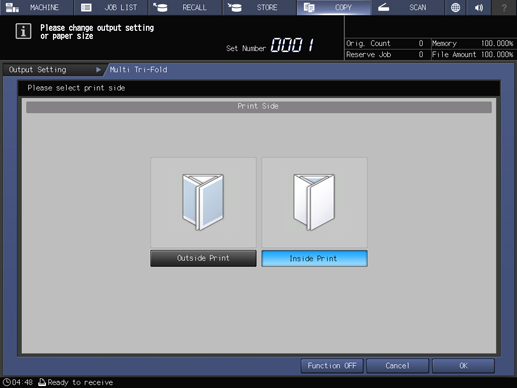Click the speaker sound icon
Screen dimensions: 517x388
click(x=479, y=7)
